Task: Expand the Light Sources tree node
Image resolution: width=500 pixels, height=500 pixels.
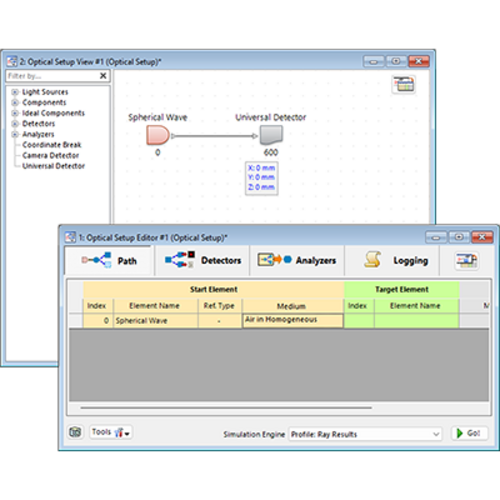Action: 15,92
